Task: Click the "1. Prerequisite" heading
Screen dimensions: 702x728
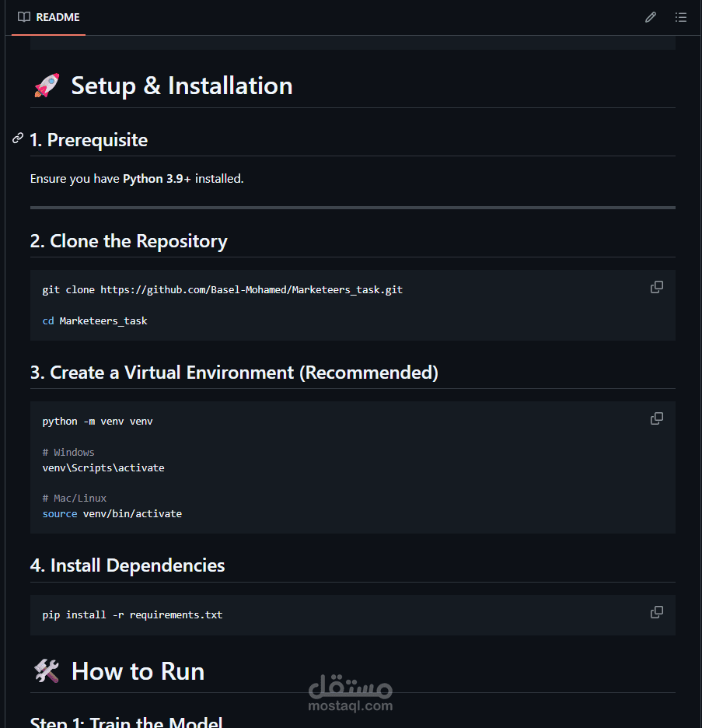Action: tap(89, 140)
